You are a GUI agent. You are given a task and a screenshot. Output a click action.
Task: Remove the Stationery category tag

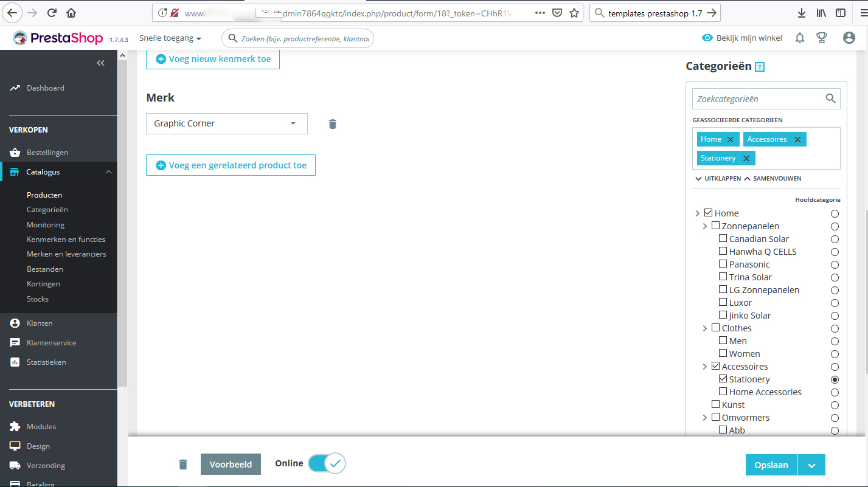tap(746, 158)
